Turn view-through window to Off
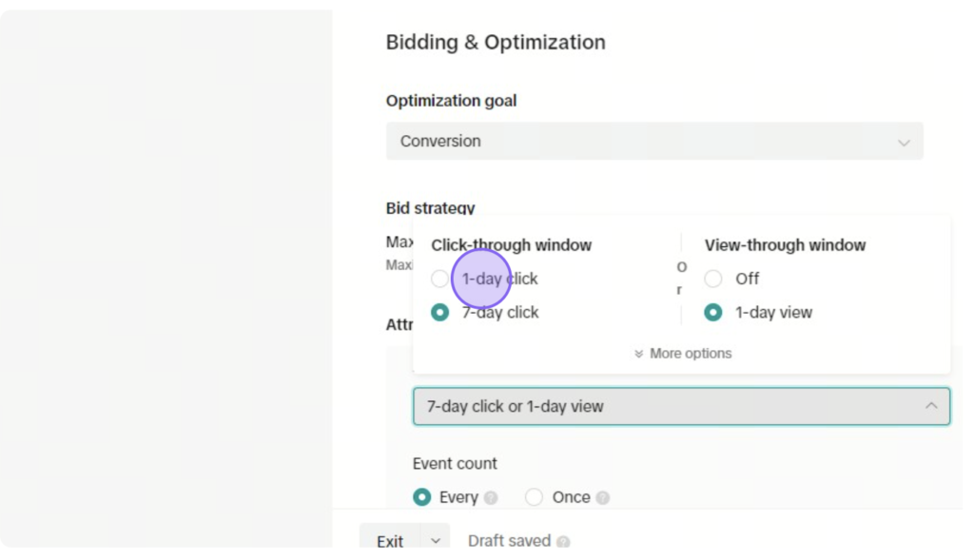974x560 pixels. (713, 279)
